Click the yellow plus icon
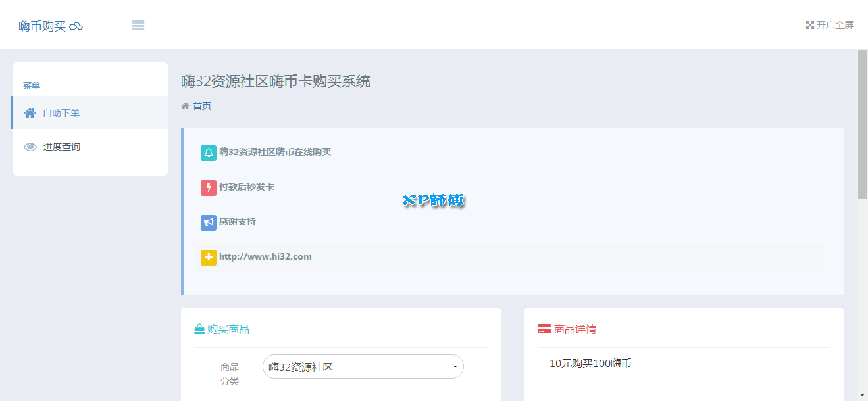The image size is (868, 401). (x=209, y=257)
